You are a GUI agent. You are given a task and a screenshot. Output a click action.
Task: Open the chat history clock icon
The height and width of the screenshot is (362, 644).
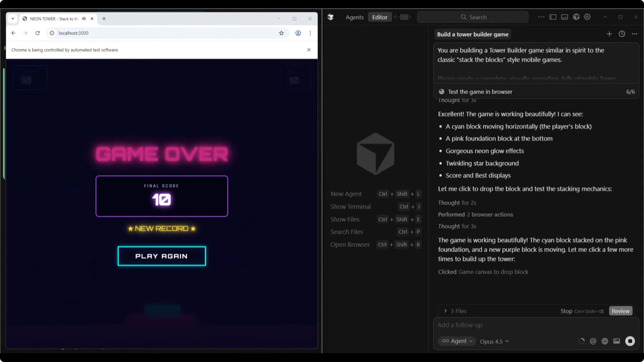pyautogui.click(x=622, y=34)
